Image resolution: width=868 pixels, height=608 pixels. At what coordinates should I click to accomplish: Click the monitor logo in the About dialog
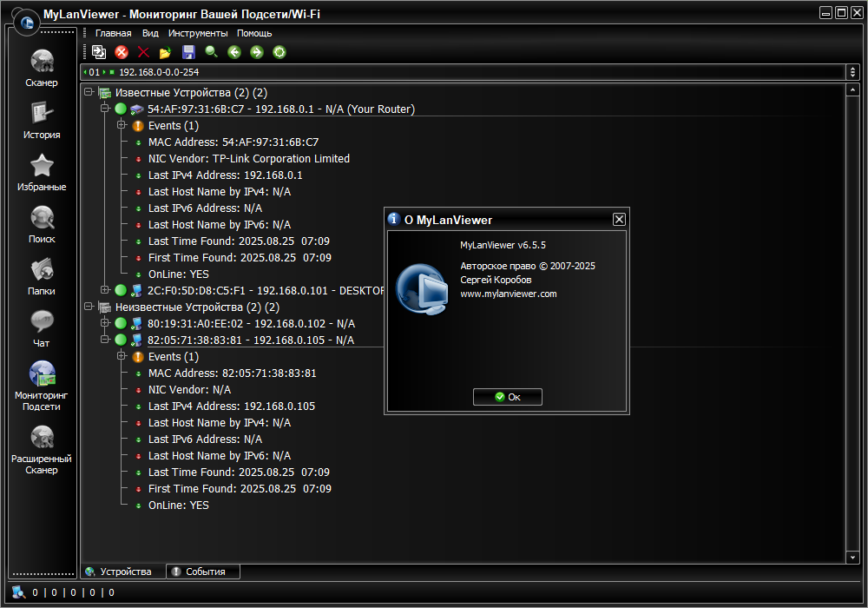click(422, 289)
